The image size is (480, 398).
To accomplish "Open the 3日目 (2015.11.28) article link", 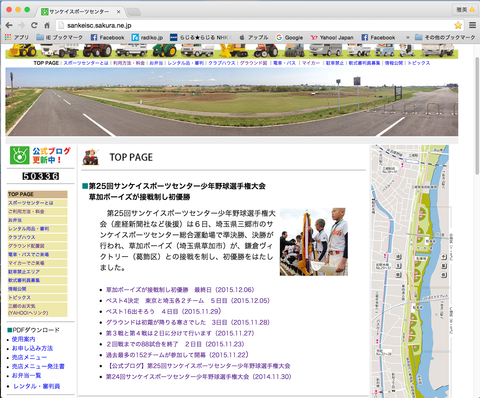I will click(x=188, y=322).
